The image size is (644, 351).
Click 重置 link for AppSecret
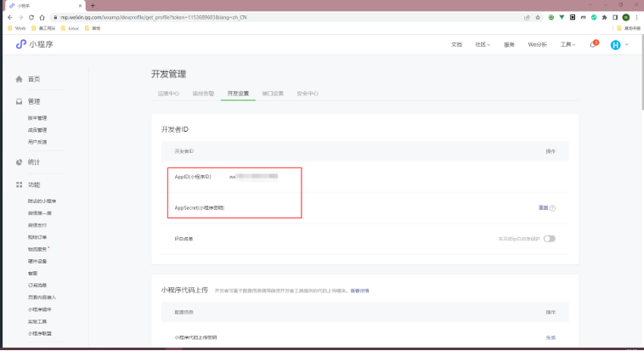pyautogui.click(x=544, y=208)
